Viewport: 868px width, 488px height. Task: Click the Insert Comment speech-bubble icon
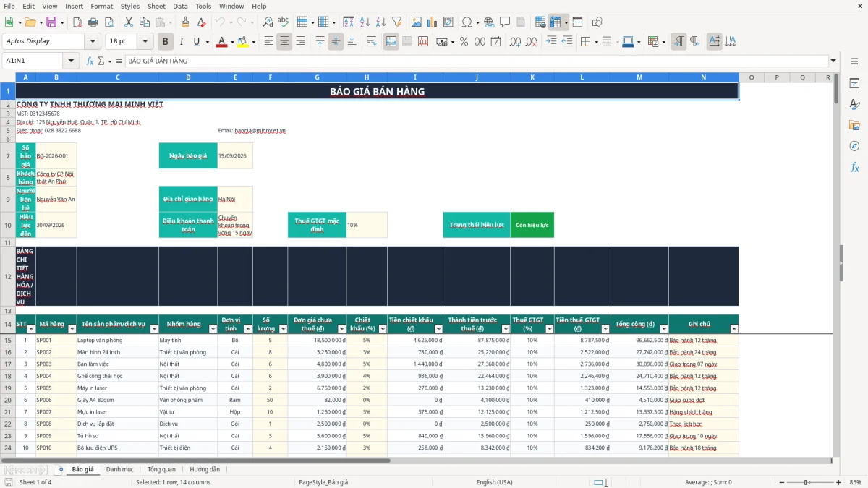(x=506, y=22)
